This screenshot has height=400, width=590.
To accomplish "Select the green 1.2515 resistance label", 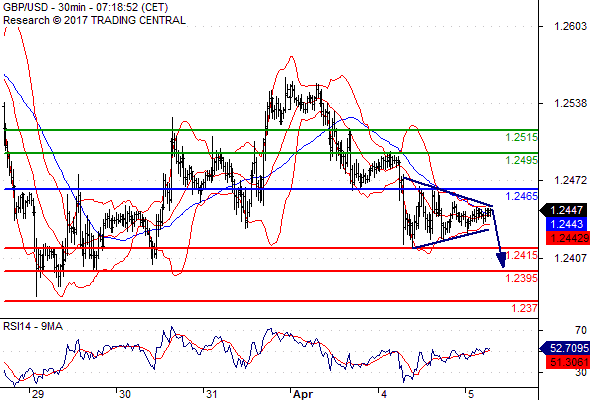I will click(522, 137).
